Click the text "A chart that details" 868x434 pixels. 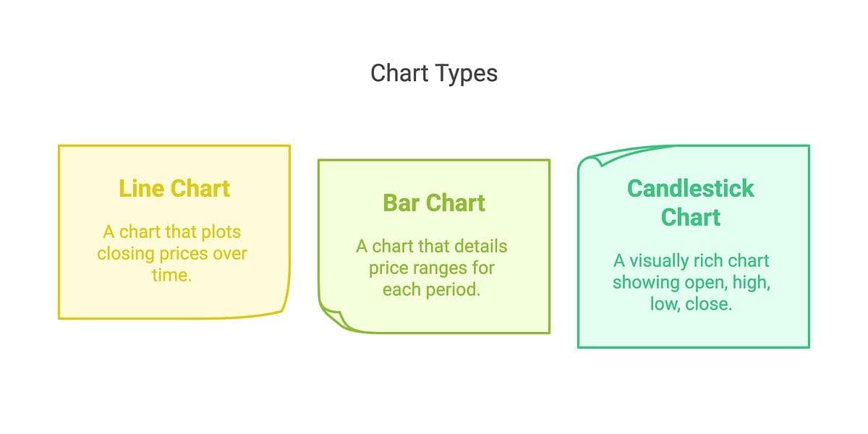tap(432, 246)
